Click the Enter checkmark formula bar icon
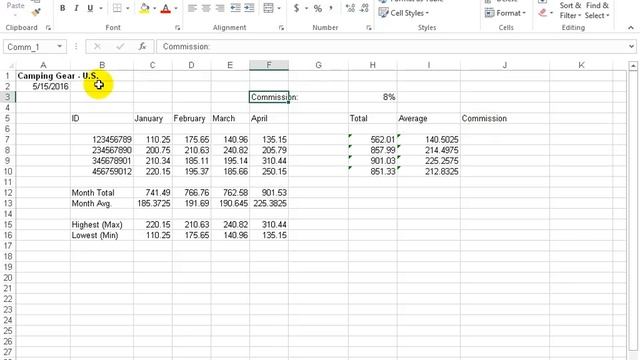 pos(120,47)
